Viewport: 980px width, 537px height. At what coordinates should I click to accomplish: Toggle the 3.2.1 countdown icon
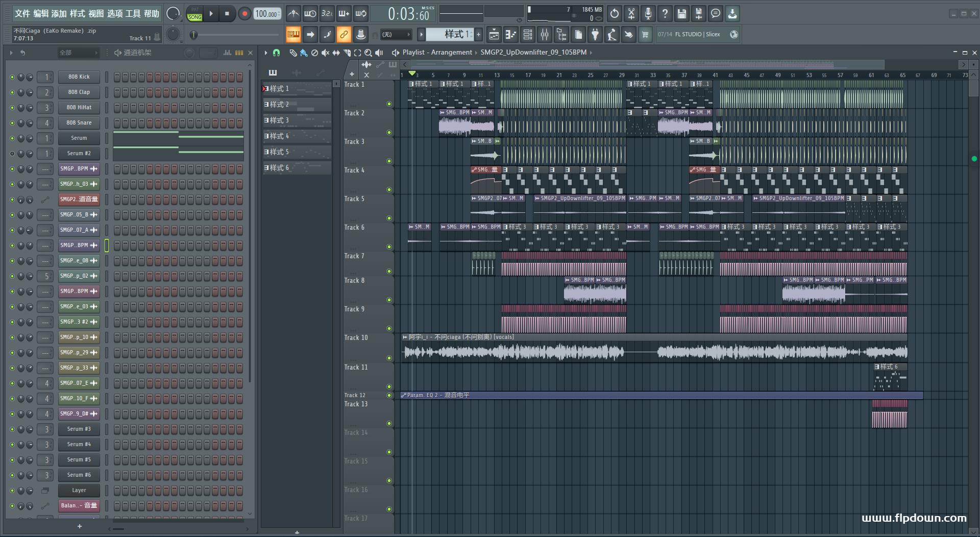click(x=327, y=14)
